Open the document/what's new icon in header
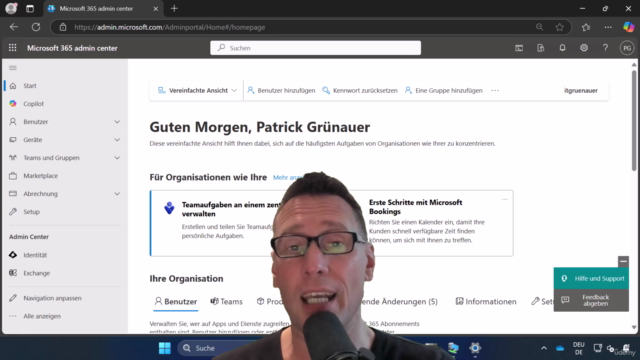This screenshot has width=640, height=360. tap(540, 48)
